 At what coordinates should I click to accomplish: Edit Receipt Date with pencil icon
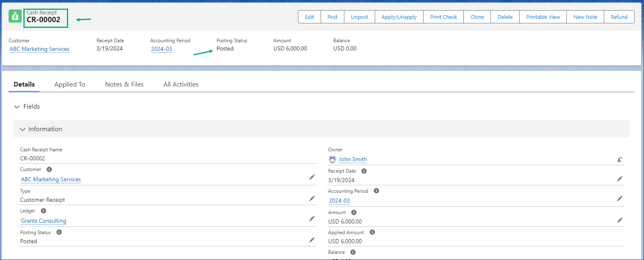619,179
